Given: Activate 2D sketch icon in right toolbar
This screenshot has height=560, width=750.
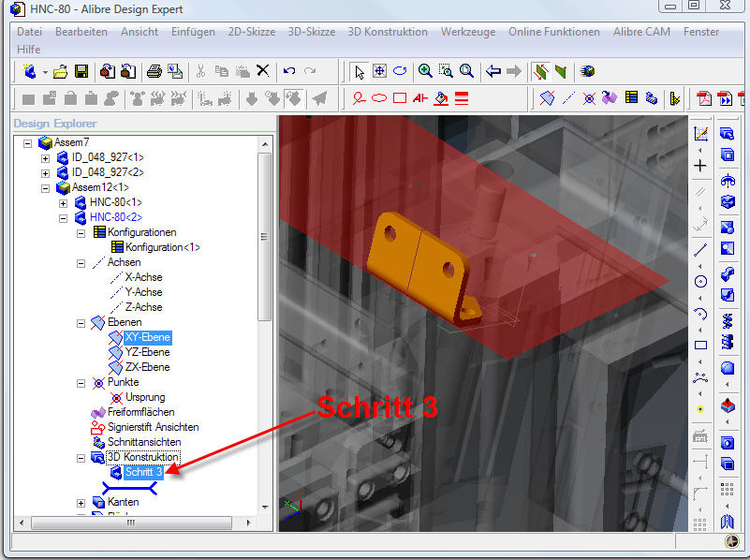Looking at the screenshot, I should [x=700, y=134].
